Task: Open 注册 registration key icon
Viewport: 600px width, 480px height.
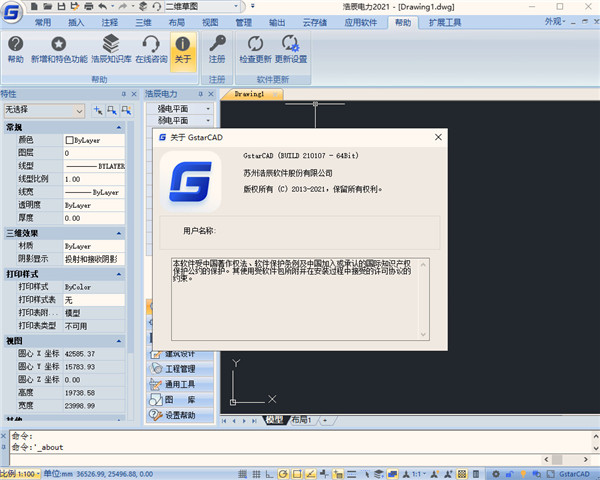Action: point(217,50)
